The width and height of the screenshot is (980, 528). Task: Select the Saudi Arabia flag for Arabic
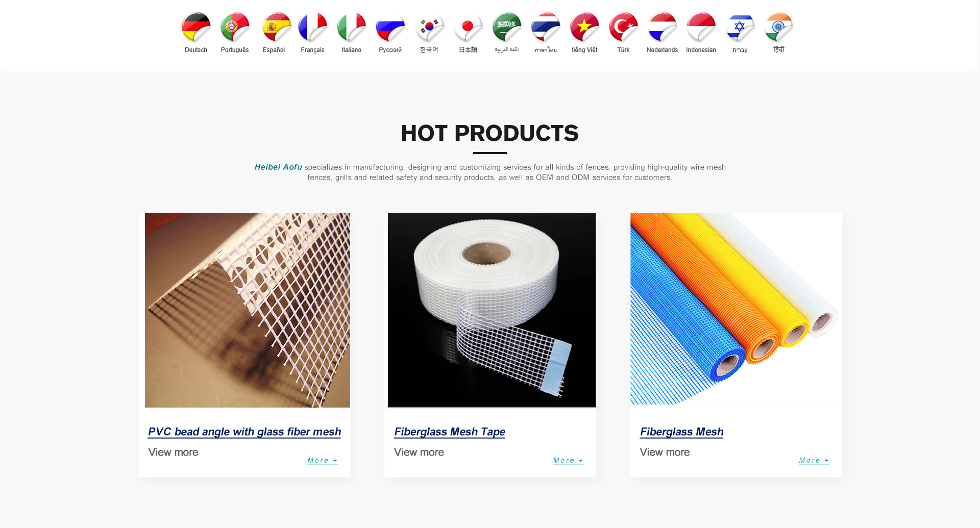click(507, 27)
